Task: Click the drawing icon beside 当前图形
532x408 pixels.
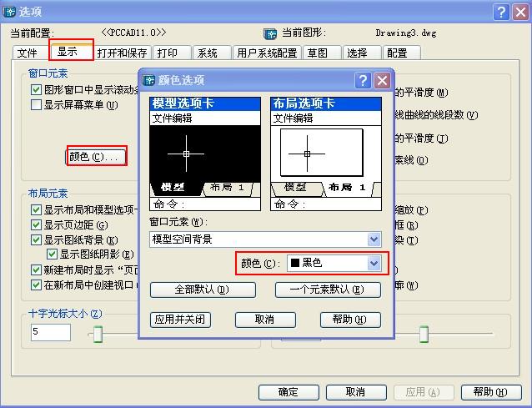Action: 270,34
